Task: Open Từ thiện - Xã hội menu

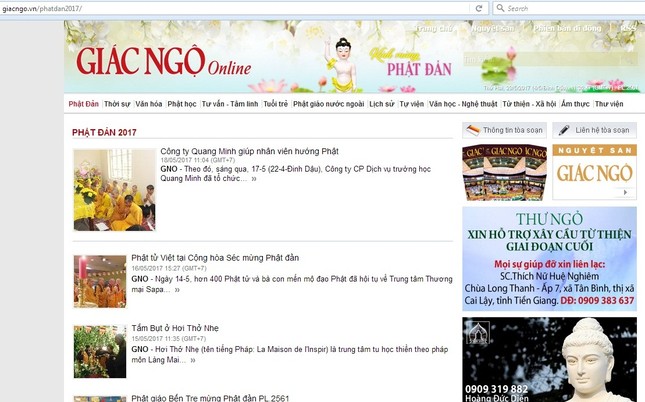Action: (x=529, y=104)
